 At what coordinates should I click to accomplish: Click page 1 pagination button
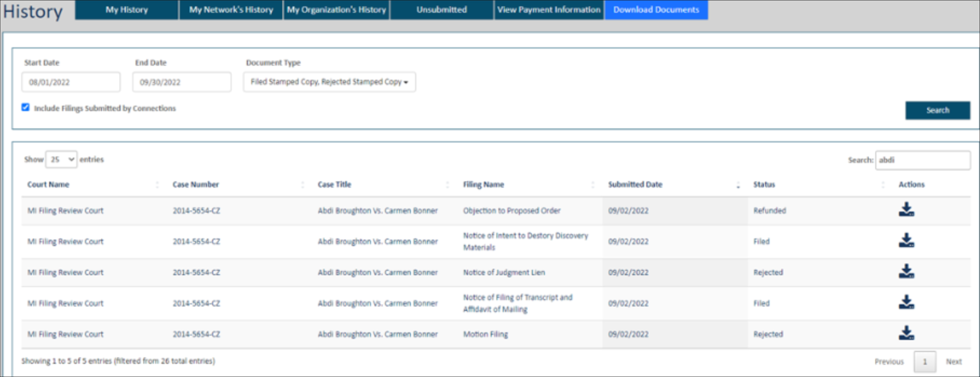tap(924, 361)
